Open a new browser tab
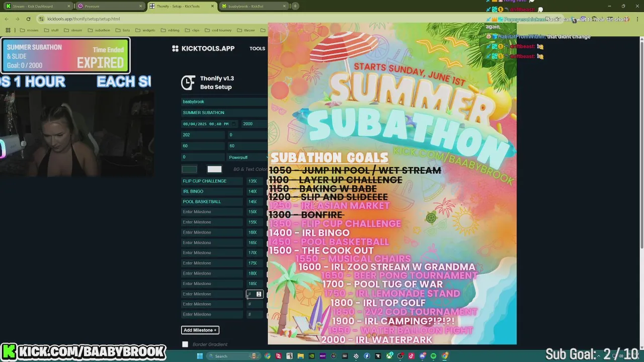 [x=295, y=6]
